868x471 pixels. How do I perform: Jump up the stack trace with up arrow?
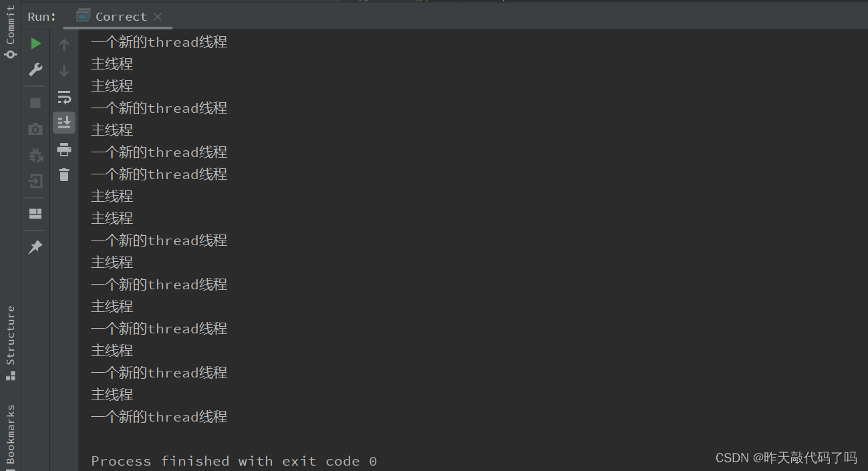coord(64,45)
